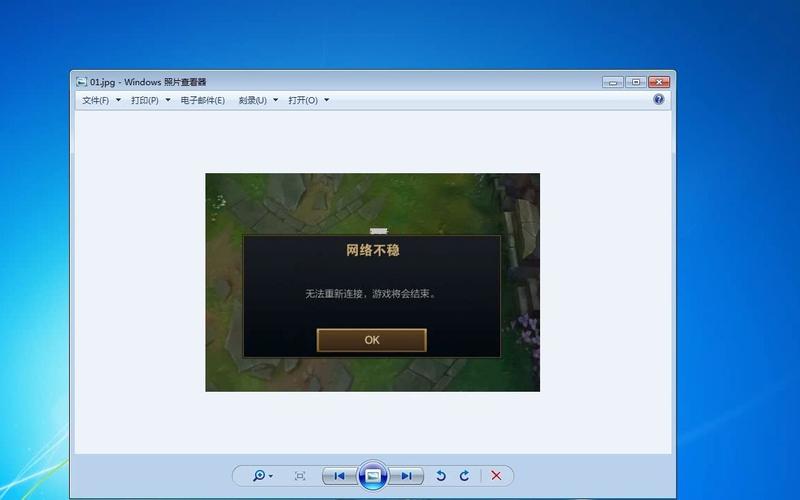Rotate the photo counterclockwise
800x500 pixels.
[x=441, y=476]
